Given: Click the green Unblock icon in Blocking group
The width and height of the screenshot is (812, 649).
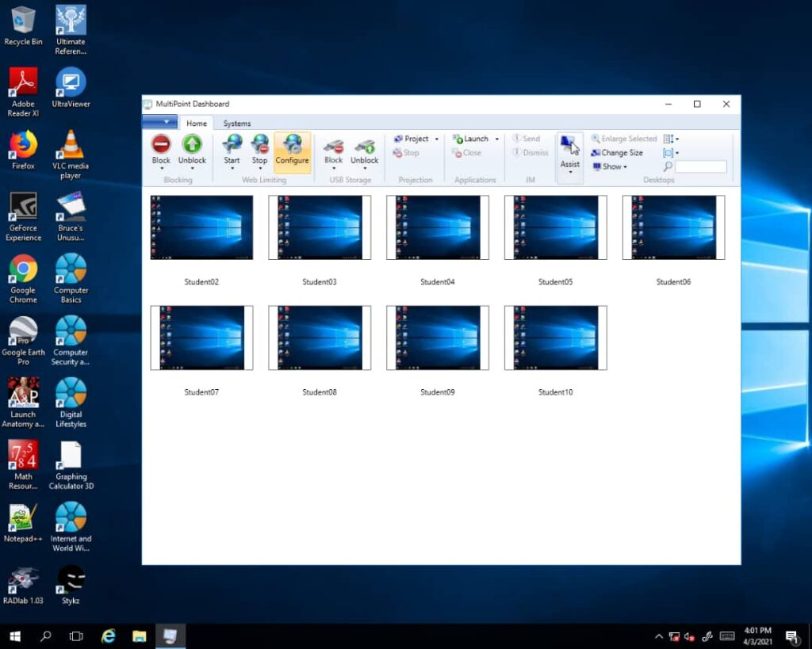Looking at the screenshot, I should 192,144.
